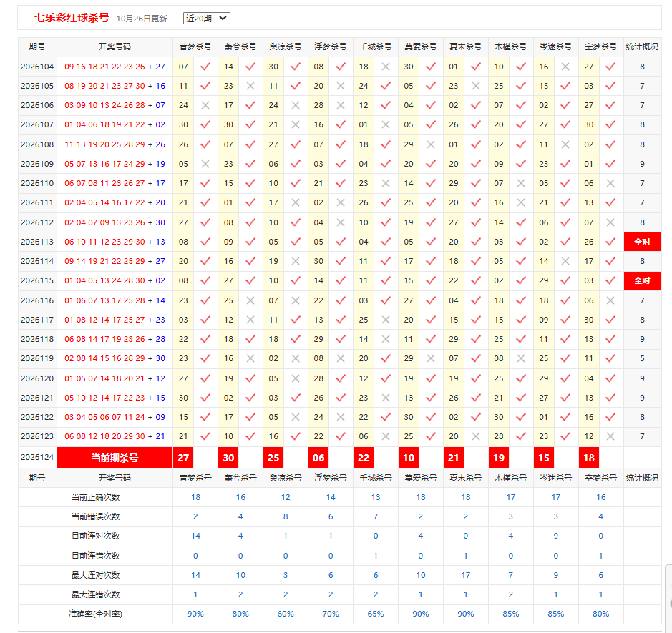Screen dimensions: 672x633
Task: Click the cross mark for 昔梦杀号 in row 2026109
Action: [x=205, y=164]
